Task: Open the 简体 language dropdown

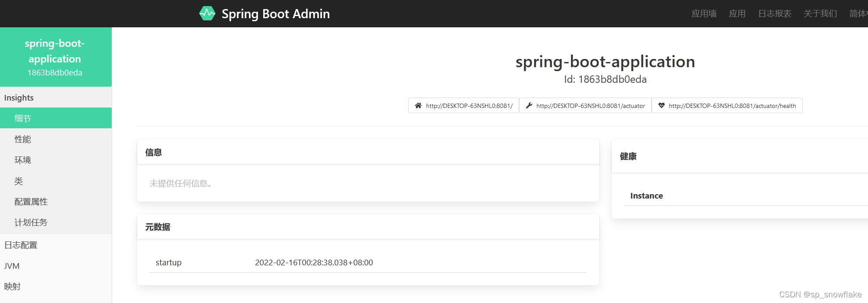Action: tap(858, 13)
